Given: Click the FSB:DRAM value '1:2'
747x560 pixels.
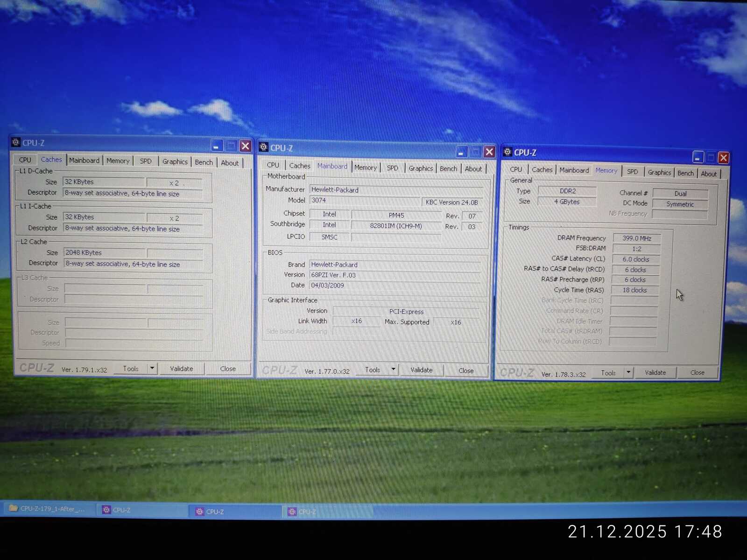Looking at the screenshot, I should pyautogui.click(x=637, y=249).
